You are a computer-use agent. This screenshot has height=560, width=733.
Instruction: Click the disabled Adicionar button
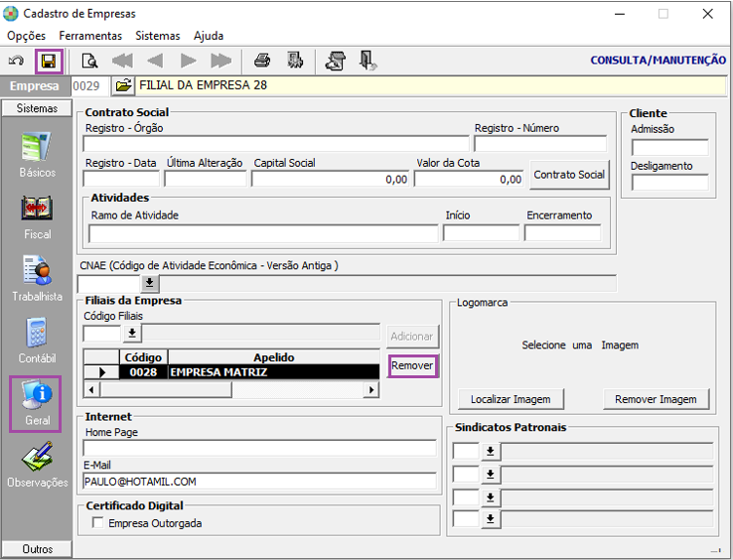(412, 337)
